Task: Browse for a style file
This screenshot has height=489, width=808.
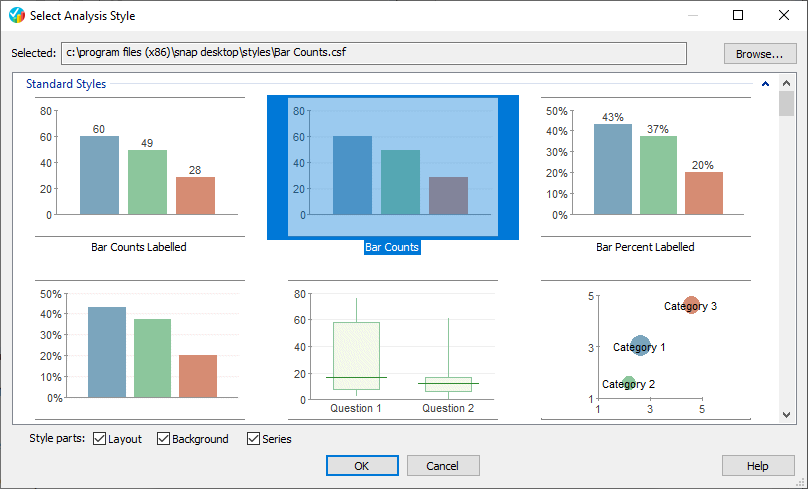Action: [759, 53]
